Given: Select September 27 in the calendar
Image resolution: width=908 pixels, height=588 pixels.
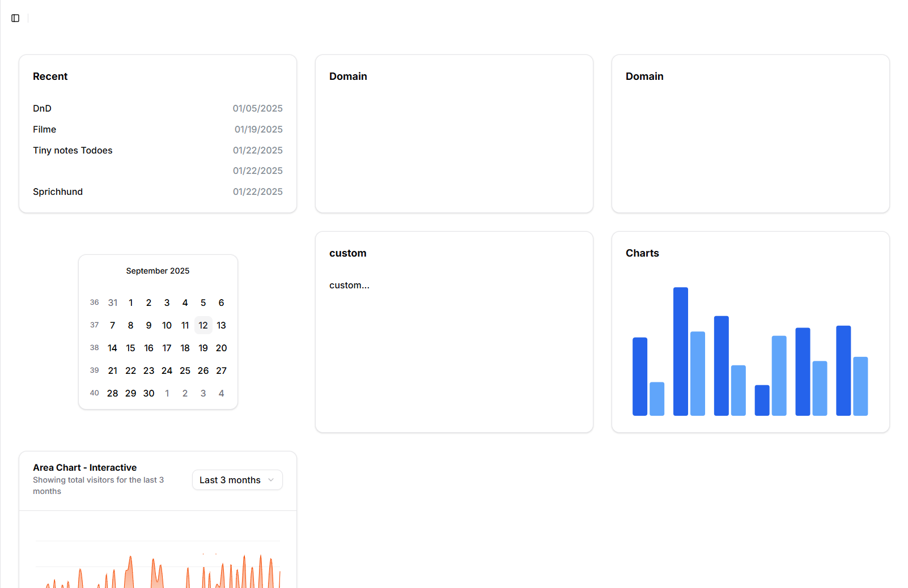Looking at the screenshot, I should tap(221, 370).
